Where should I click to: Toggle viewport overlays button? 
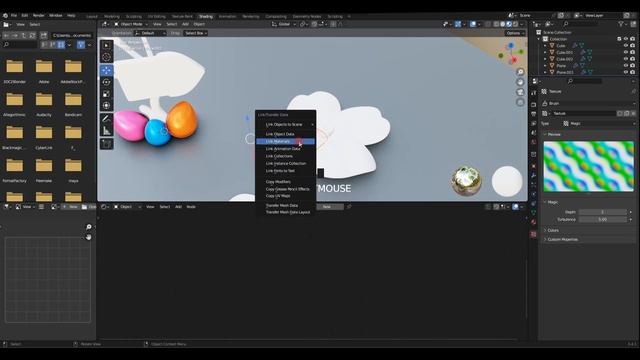pos(473,24)
